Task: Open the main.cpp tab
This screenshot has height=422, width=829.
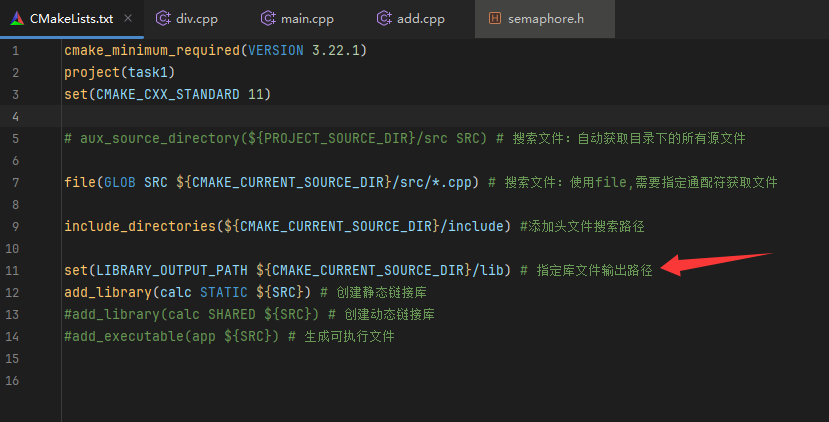Action: tap(307, 19)
